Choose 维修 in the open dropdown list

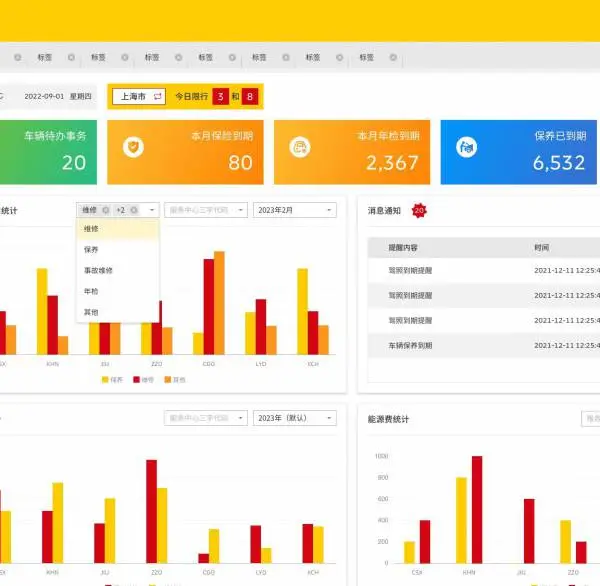point(118,229)
